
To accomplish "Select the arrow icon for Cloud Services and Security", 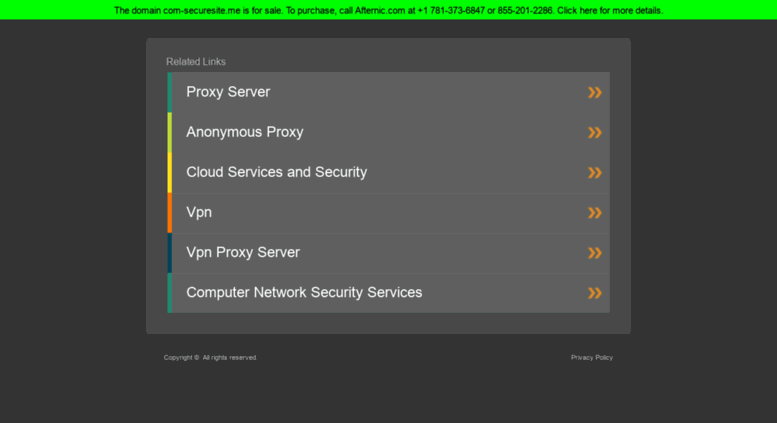I will tap(595, 173).
